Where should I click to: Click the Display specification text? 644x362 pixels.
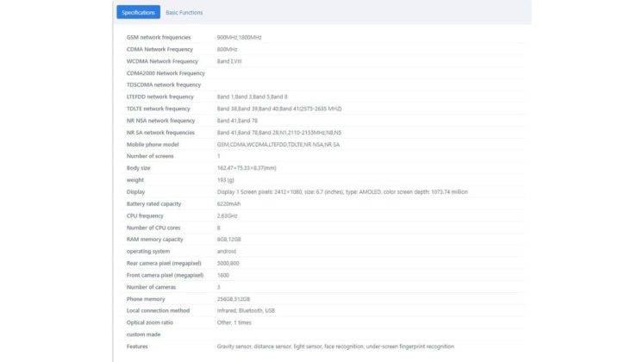click(x=342, y=191)
